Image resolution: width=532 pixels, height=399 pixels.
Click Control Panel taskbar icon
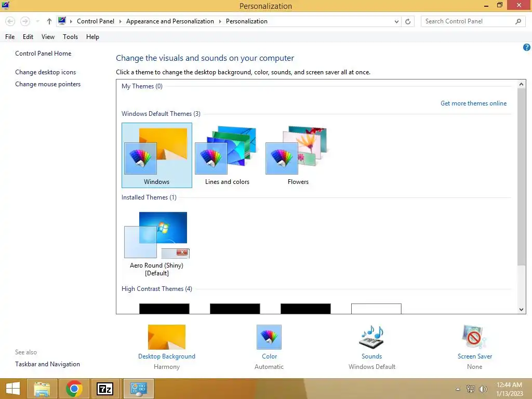(x=138, y=389)
